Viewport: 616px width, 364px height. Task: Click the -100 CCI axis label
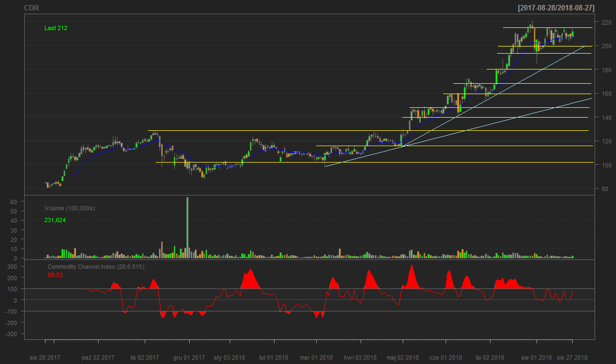coord(12,311)
